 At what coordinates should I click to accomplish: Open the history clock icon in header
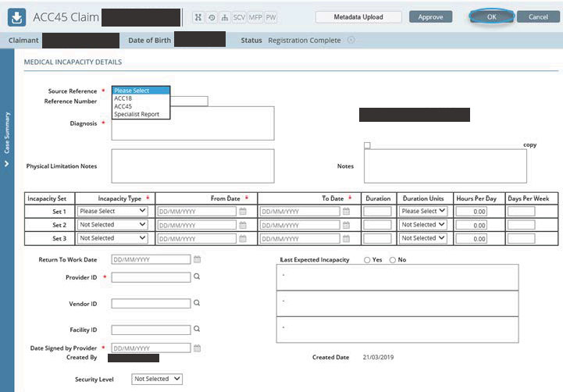click(x=212, y=16)
